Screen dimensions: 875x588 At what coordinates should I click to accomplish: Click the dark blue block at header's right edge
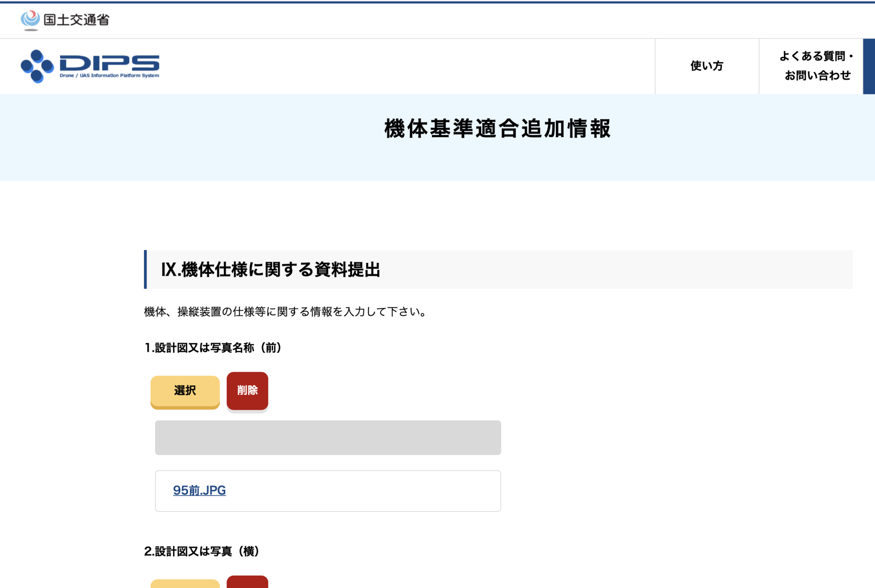(869, 66)
